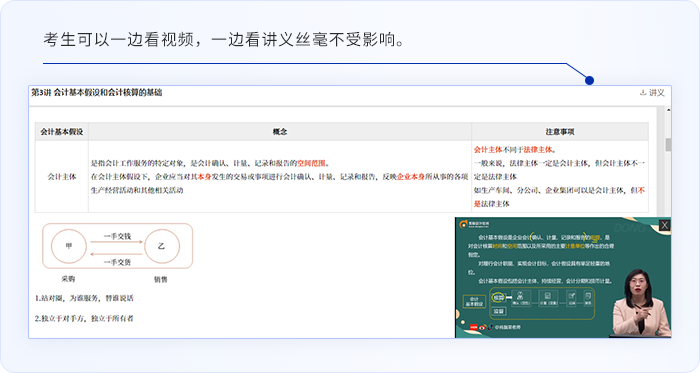Click the 讲义 text link
The image size is (700, 373).
pos(656,93)
